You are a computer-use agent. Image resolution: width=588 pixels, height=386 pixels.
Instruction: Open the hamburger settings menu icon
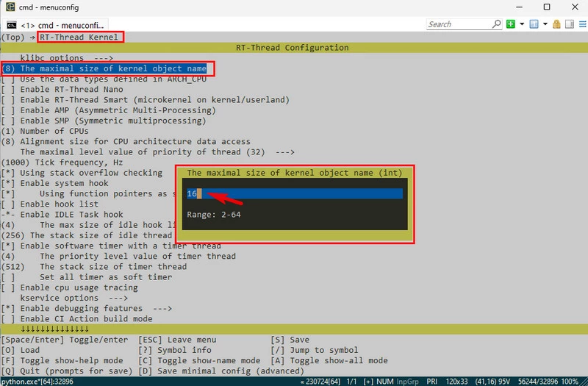[582, 24]
